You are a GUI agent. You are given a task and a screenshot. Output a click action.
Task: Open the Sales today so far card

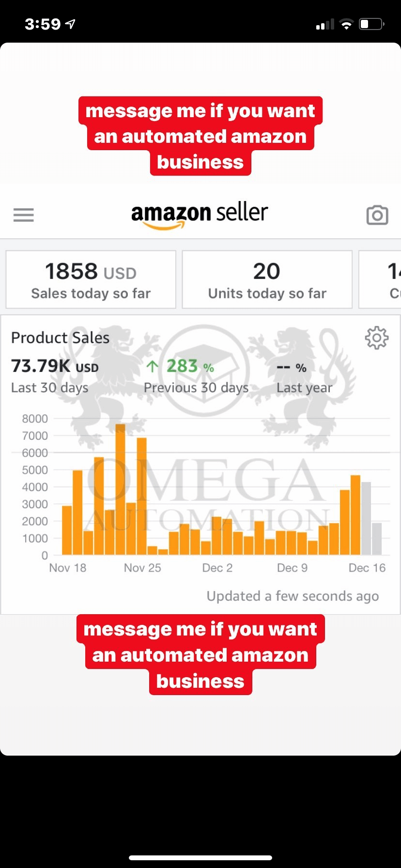pos(91,279)
